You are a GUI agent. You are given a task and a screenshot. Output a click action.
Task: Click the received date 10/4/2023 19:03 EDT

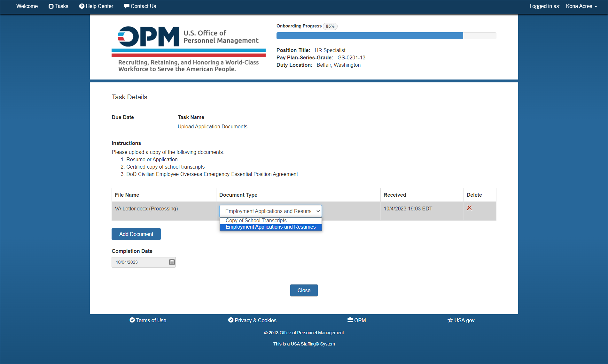pos(408,209)
